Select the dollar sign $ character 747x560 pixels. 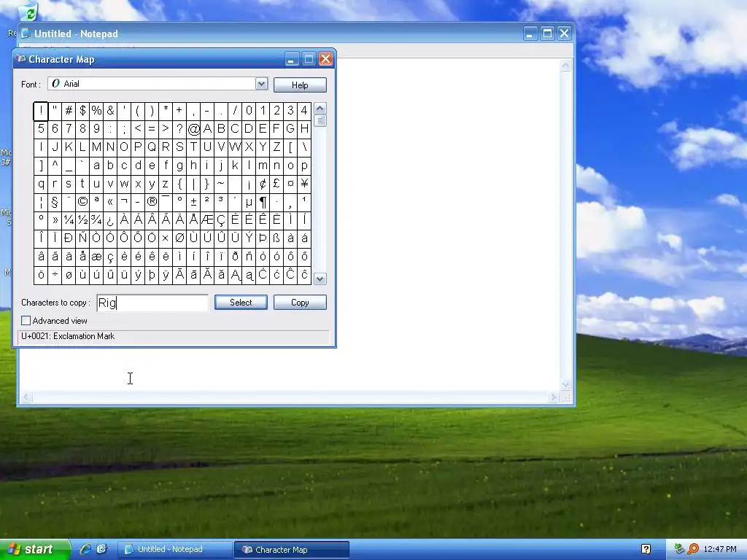pos(82,111)
